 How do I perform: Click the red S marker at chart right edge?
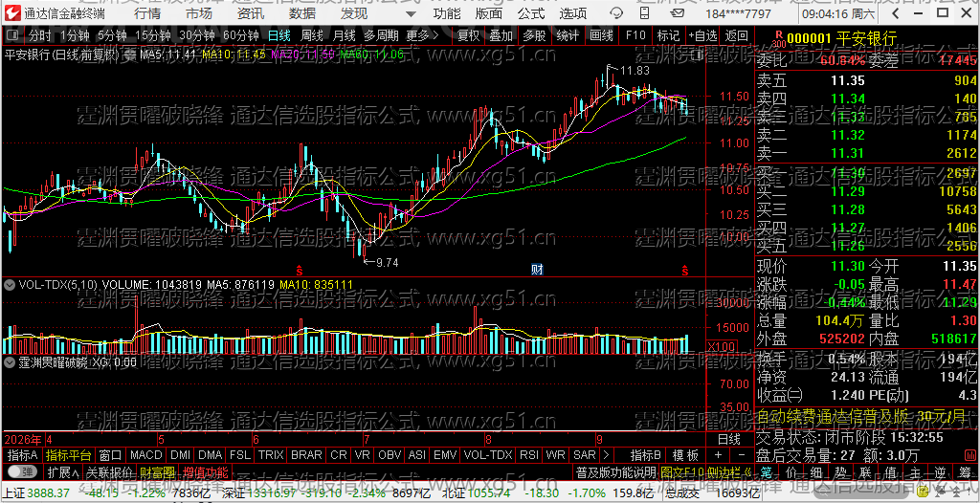coord(685,270)
